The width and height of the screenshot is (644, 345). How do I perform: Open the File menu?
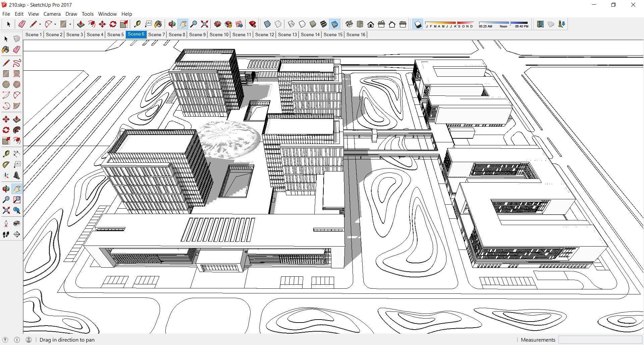coord(6,14)
